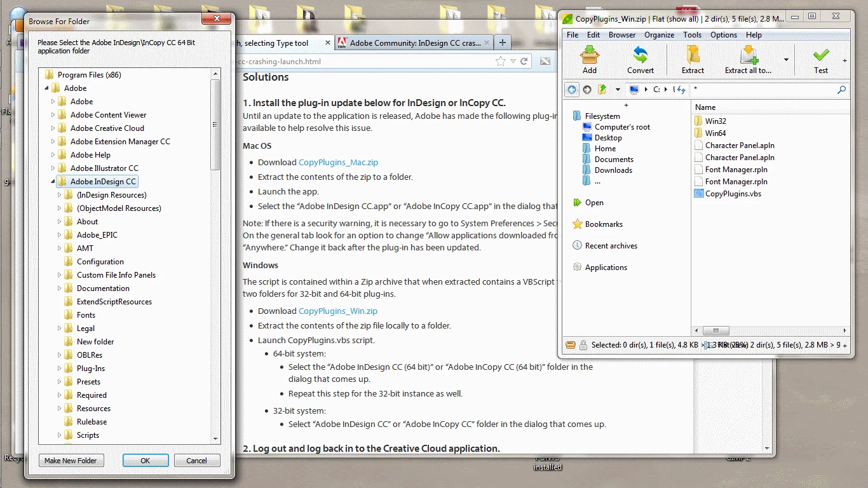868x488 pixels.
Task: Expand the (InDesign Resources) folder node
Action: point(60,195)
